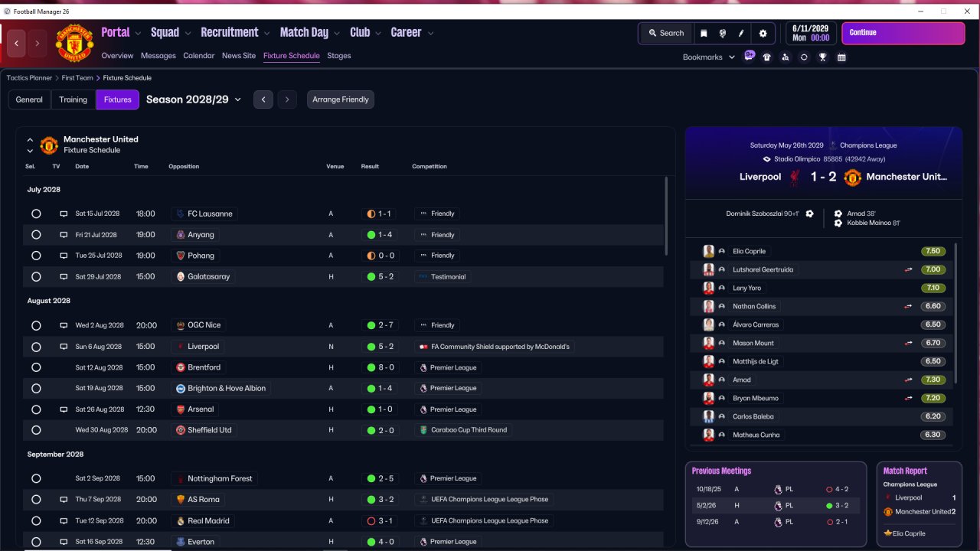Click the Manchester United crest in header
This screenshot has height=551, width=980.
click(x=74, y=44)
